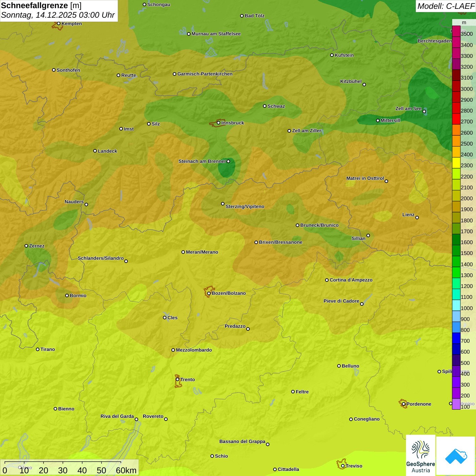
Task: Click the 'Sterzing/Vipiteno' label
Action: [245, 206]
